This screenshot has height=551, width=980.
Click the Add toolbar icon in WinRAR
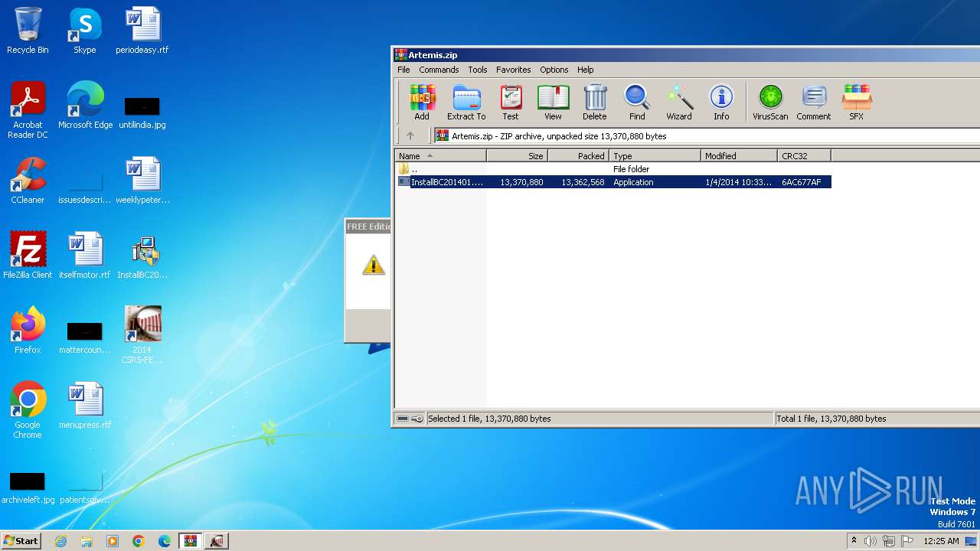[422, 102]
